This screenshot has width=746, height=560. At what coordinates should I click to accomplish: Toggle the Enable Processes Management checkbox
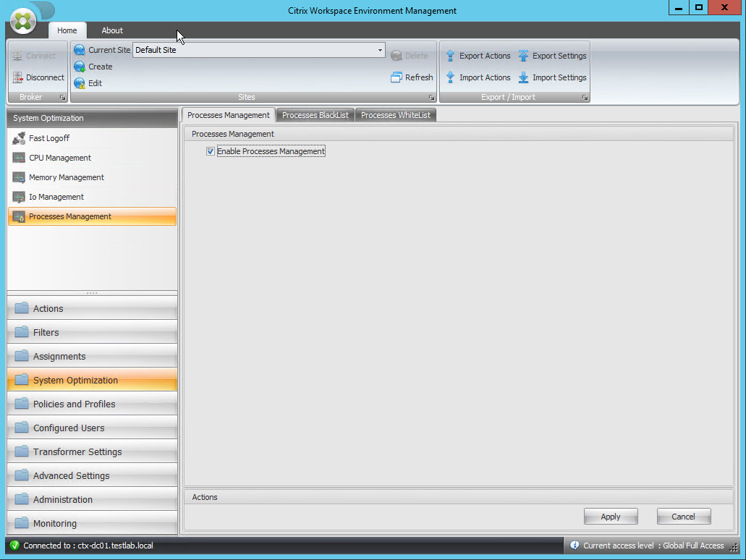[x=211, y=151]
